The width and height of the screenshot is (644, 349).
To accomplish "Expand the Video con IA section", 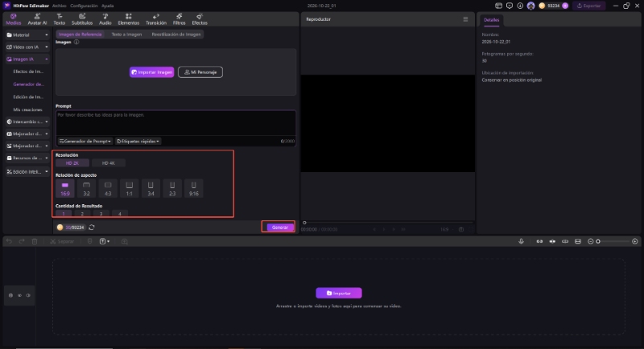I will pos(27,47).
